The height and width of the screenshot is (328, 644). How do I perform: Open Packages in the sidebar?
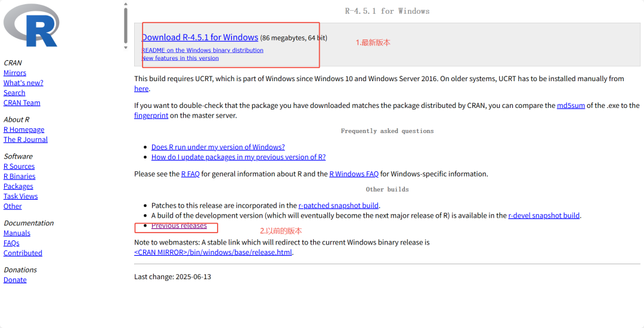pyautogui.click(x=18, y=187)
